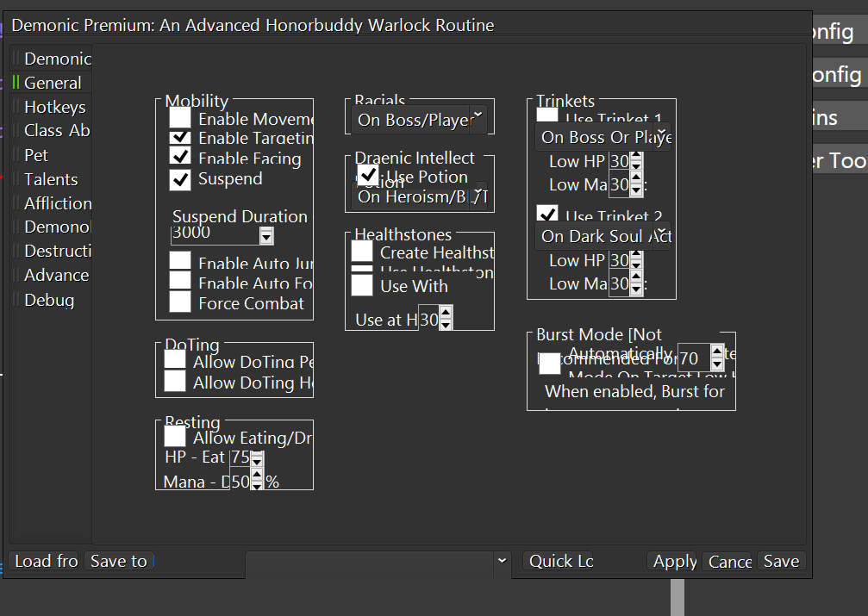The image size is (868, 616).
Task: Open the General tab
Action: pos(51,83)
